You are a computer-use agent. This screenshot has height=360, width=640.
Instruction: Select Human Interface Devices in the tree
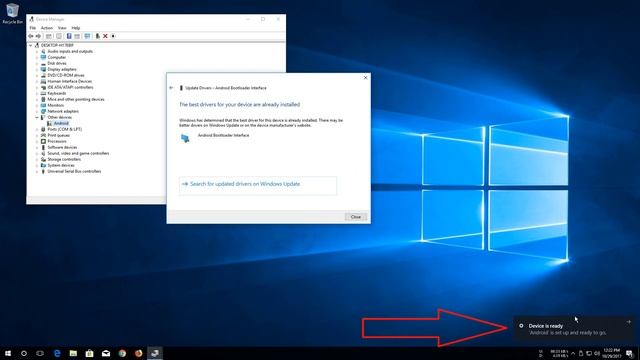[69, 81]
